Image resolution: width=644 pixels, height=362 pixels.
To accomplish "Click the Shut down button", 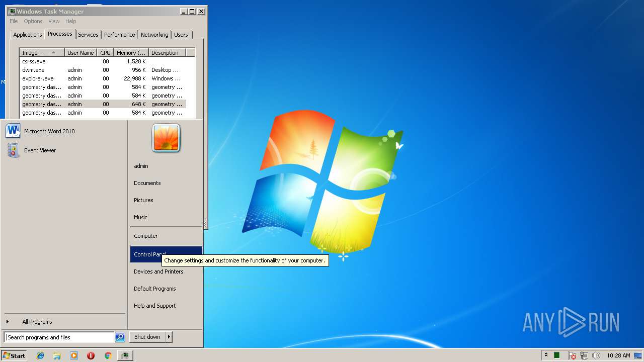I will 147,337.
